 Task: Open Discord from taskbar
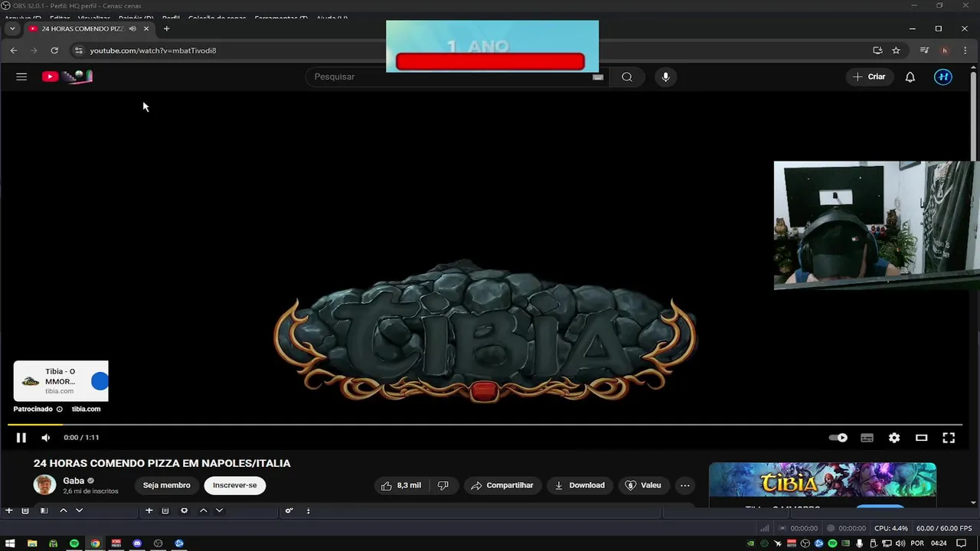pyautogui.click(x=137, y=543)
